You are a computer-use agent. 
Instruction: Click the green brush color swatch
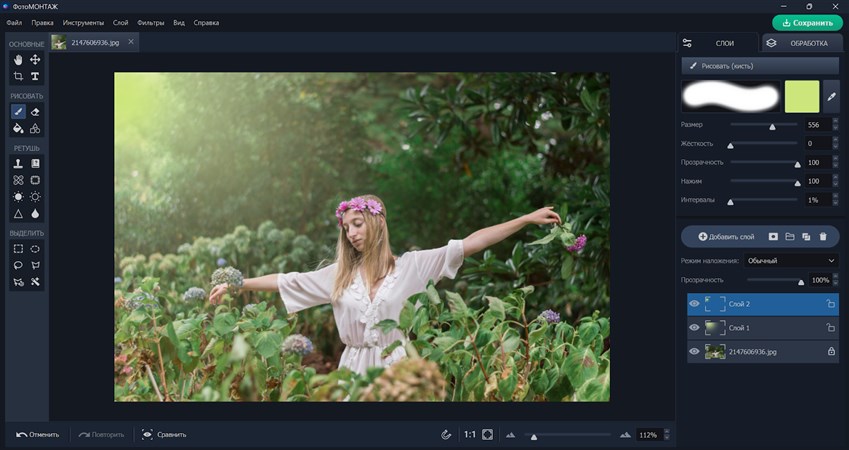(802, 97)
